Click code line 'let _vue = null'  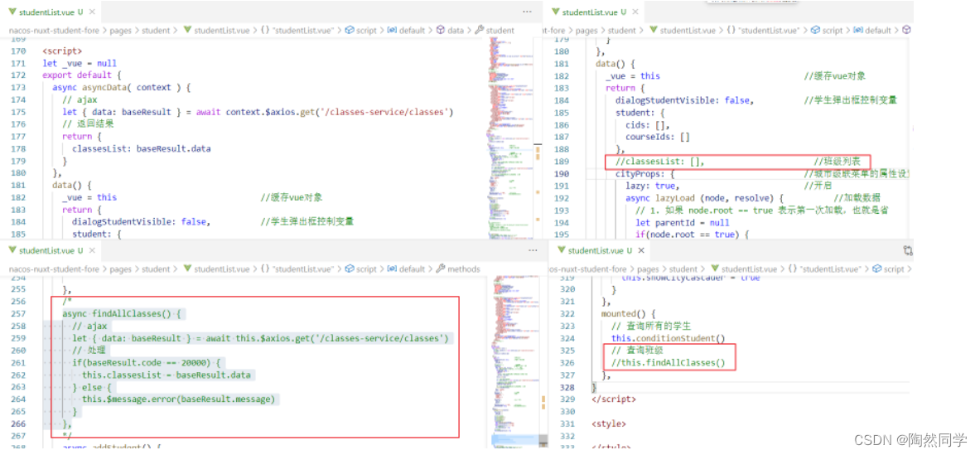80,63
